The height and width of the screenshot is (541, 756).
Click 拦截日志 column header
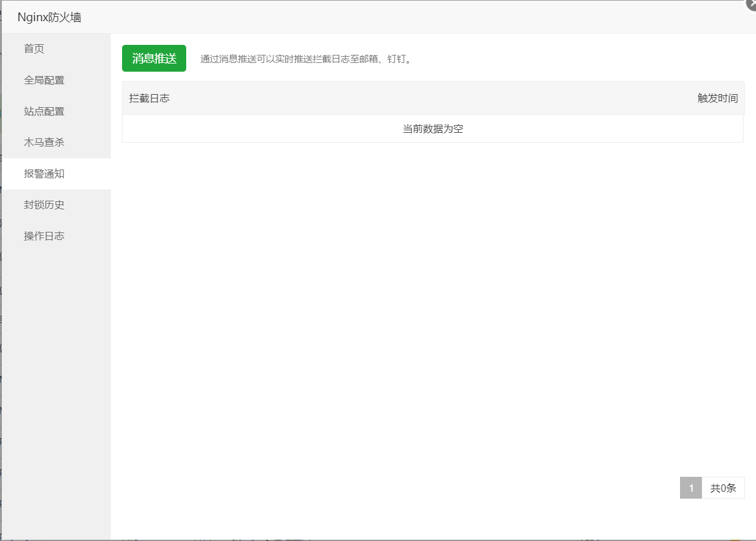(149, 98)
